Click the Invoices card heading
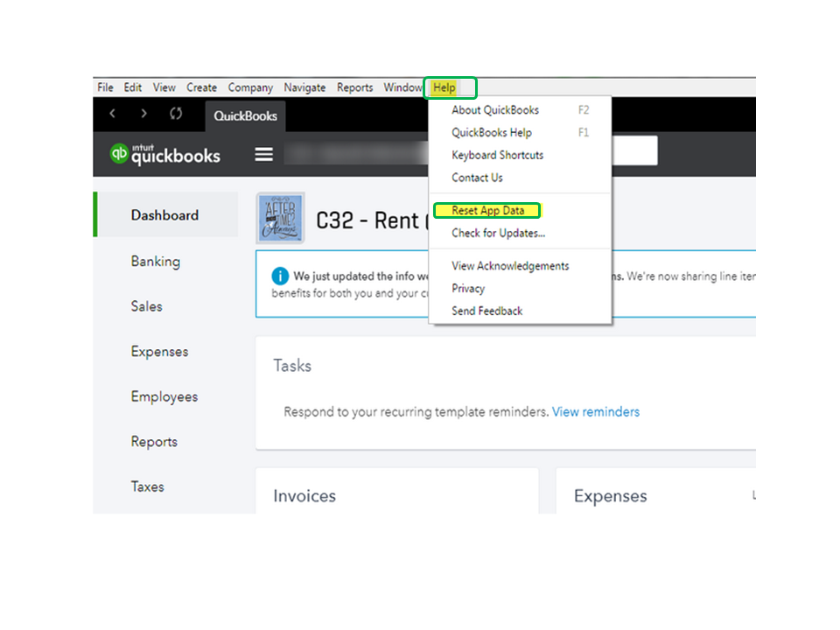840x630 pixels. click(304, 496)
